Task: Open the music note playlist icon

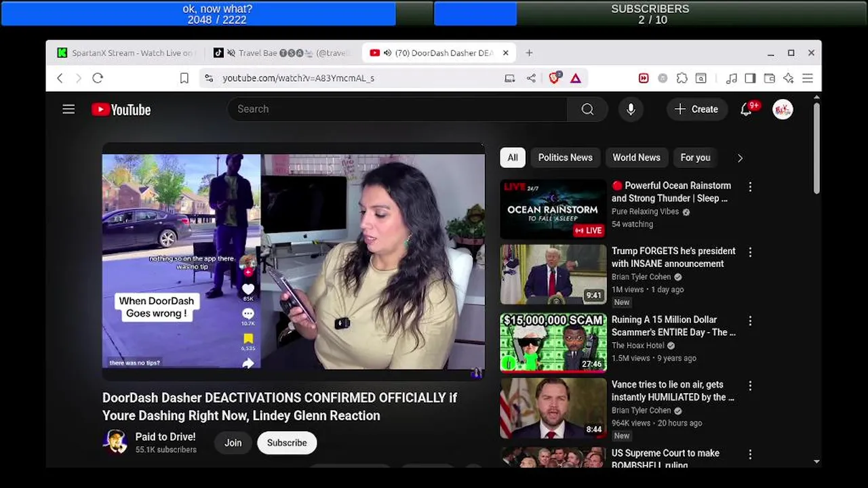Action: [x=731, y=78]
